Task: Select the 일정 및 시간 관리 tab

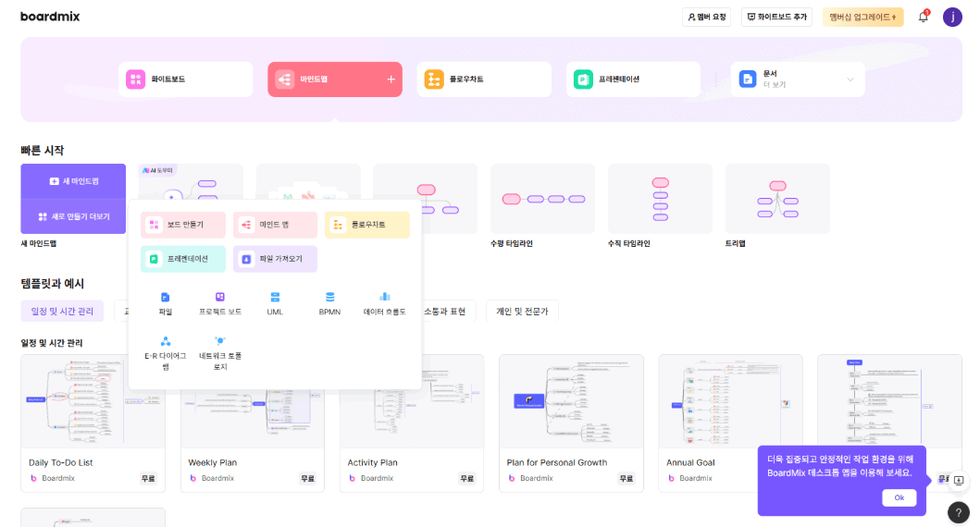Action: (62, 312)
